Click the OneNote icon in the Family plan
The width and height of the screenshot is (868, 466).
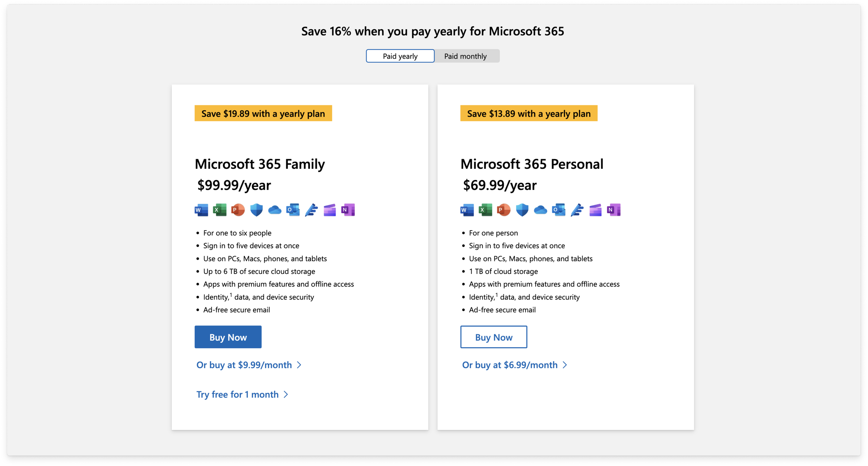348,210
